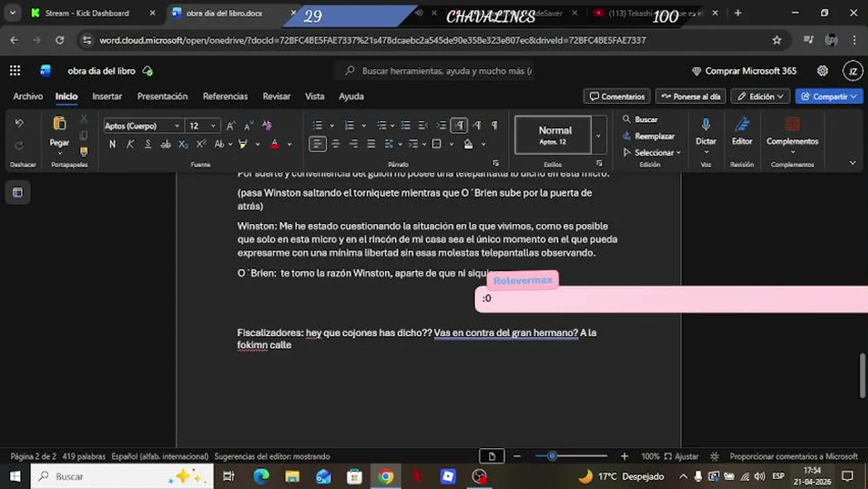Select the Format Painter brush icon
The image size is (868, 489).
tap(84, 151)
